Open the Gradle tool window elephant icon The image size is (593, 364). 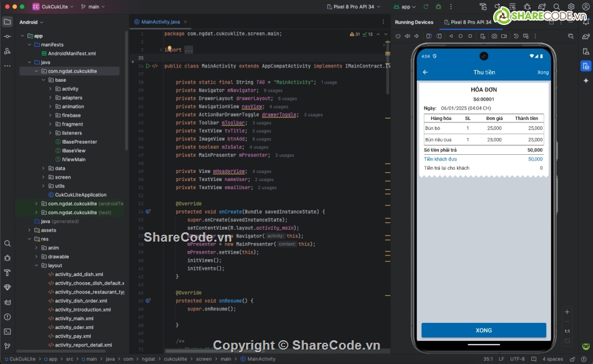586,36
